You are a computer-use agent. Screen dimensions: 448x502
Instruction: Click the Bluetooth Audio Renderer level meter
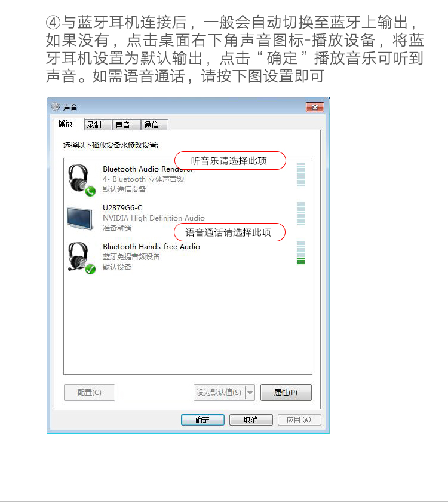pos(301,175)
